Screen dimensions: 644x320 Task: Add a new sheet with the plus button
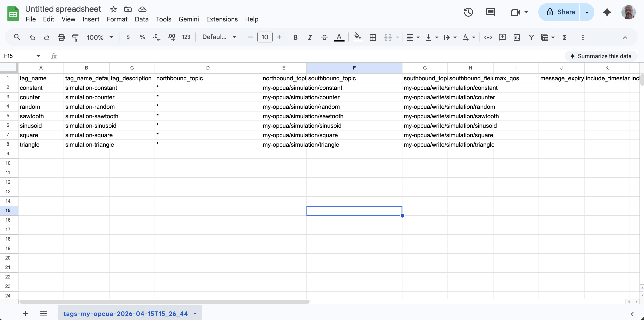(x=25, y=313)
